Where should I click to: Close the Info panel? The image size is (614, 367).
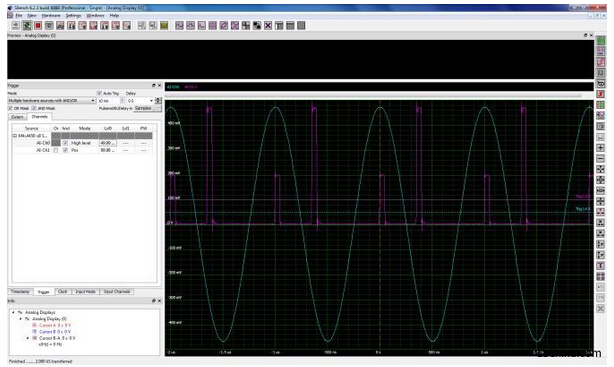[x=159, y=301]
